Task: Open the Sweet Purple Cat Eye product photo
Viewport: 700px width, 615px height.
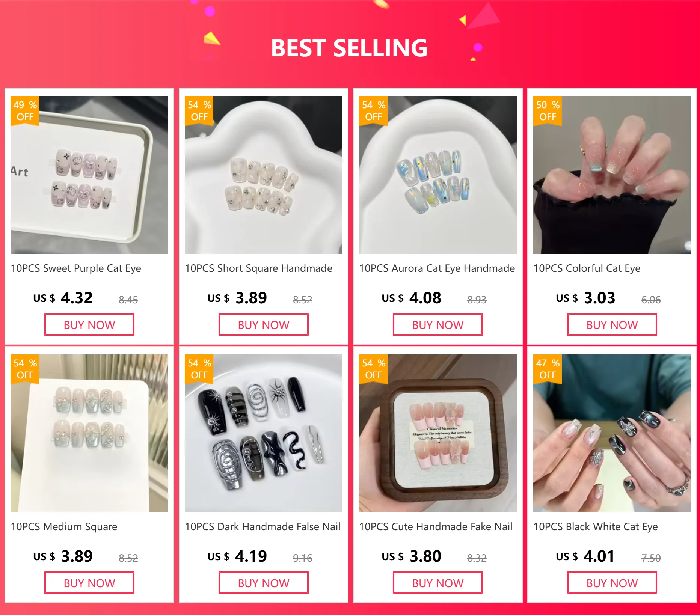Action: pos(89,175)
